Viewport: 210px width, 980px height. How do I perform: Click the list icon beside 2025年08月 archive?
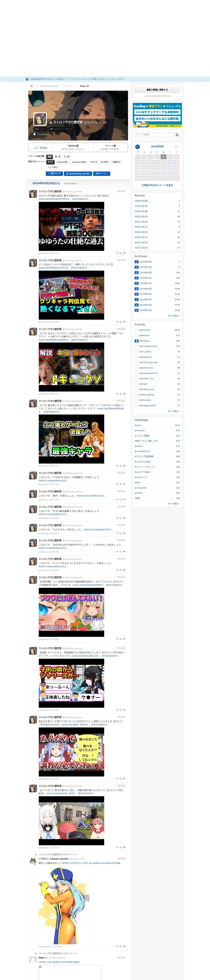[136, 262]
